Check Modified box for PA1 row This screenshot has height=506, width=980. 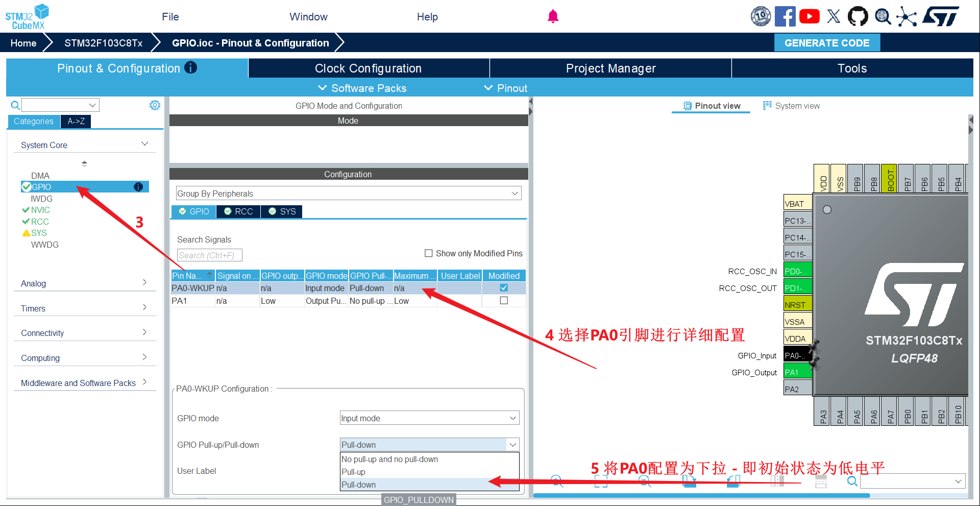tap(504, 301)
